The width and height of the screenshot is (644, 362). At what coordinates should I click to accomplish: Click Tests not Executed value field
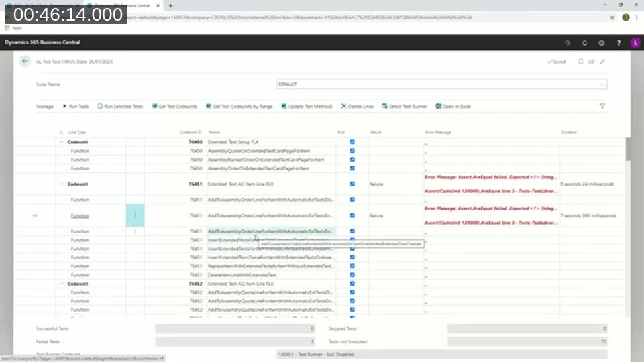(527, 341)
